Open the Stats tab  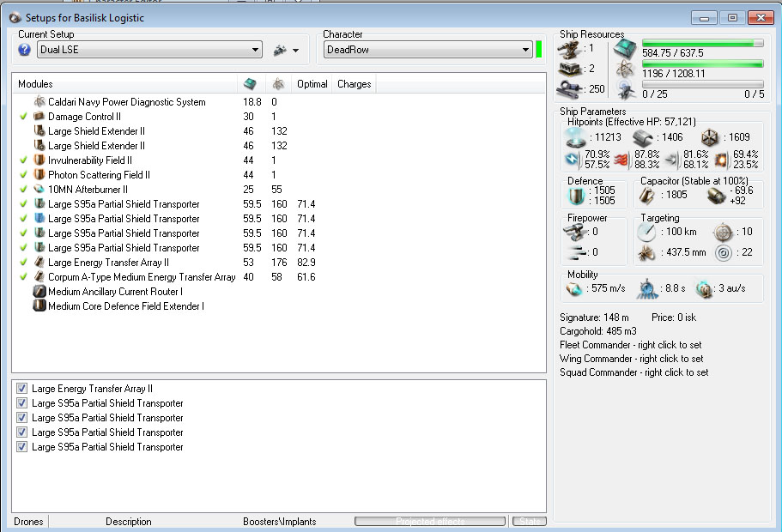[530, 522]
